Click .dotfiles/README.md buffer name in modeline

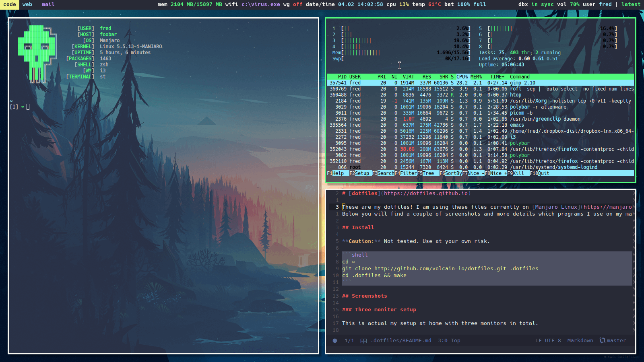tap(401, 341)
